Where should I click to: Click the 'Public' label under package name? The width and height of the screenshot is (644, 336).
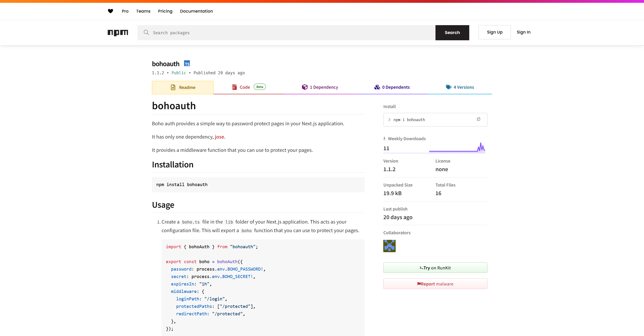(178, 73)
